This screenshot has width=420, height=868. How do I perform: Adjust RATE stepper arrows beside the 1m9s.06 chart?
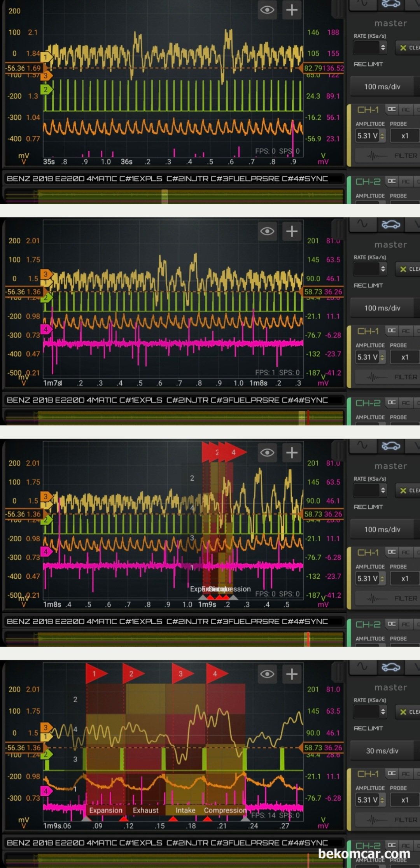click(383, 711)
